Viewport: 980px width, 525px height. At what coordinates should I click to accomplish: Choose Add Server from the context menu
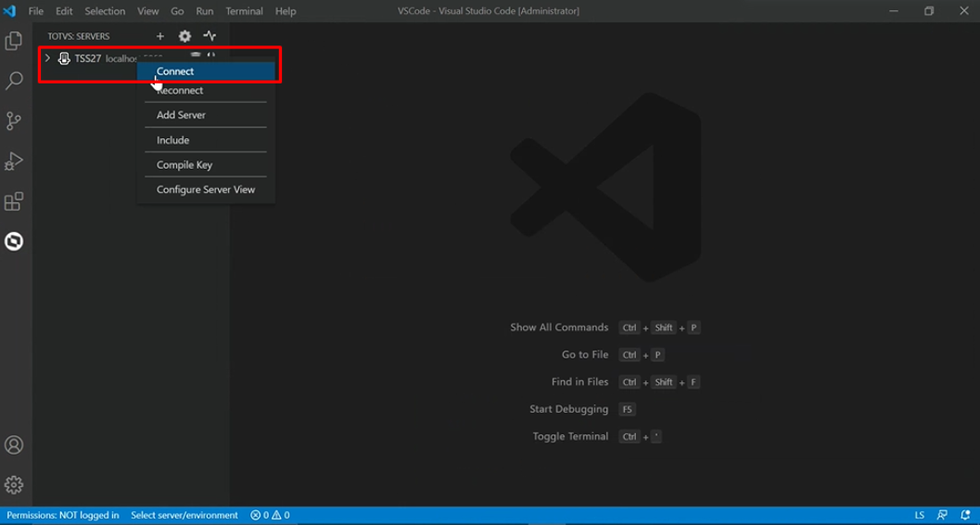coord(206,115)
